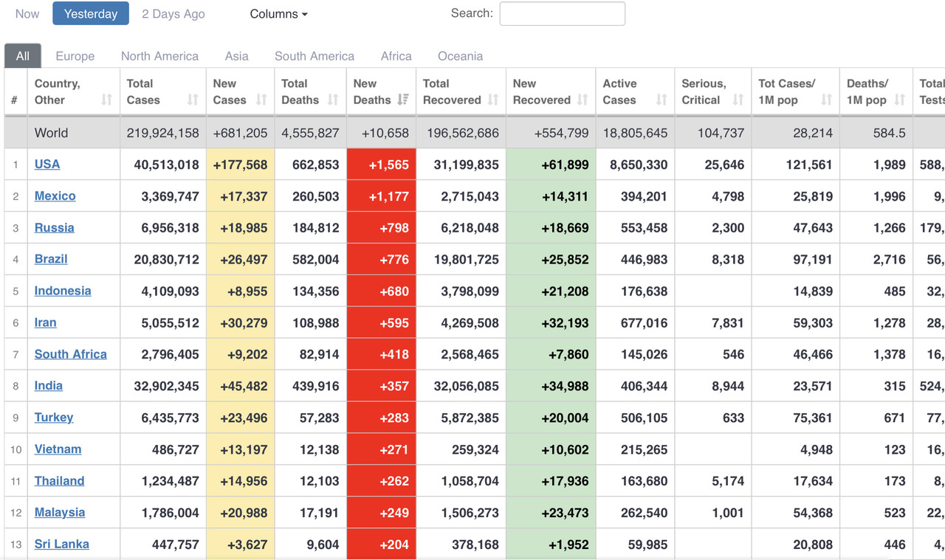The image size is (945, 560).
Task: Open the Columns dropdown menu
Action: (279, 13)
